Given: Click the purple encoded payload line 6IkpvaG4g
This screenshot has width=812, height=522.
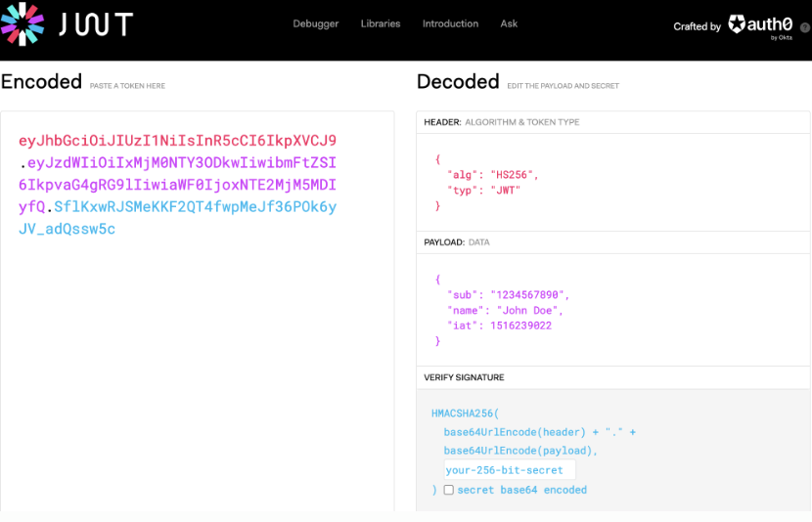Looking at the screenshot, I should coord(178,185).
